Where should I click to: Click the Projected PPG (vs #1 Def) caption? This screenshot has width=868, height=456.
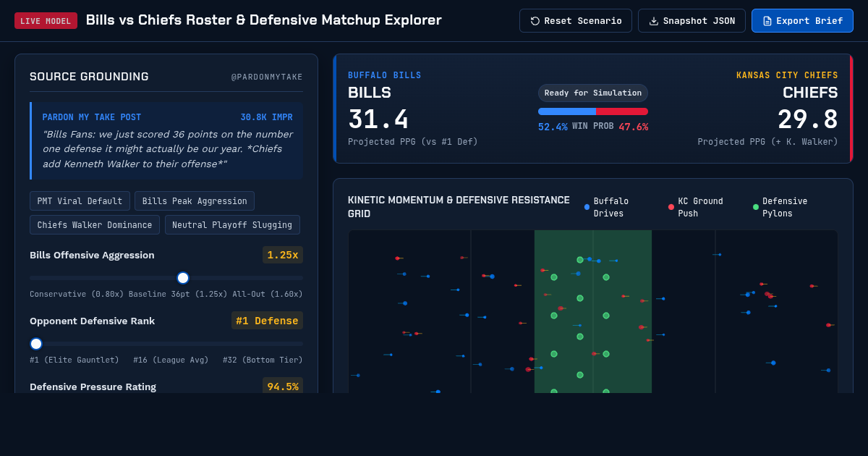pyautogui.click(x=413, y=142)
